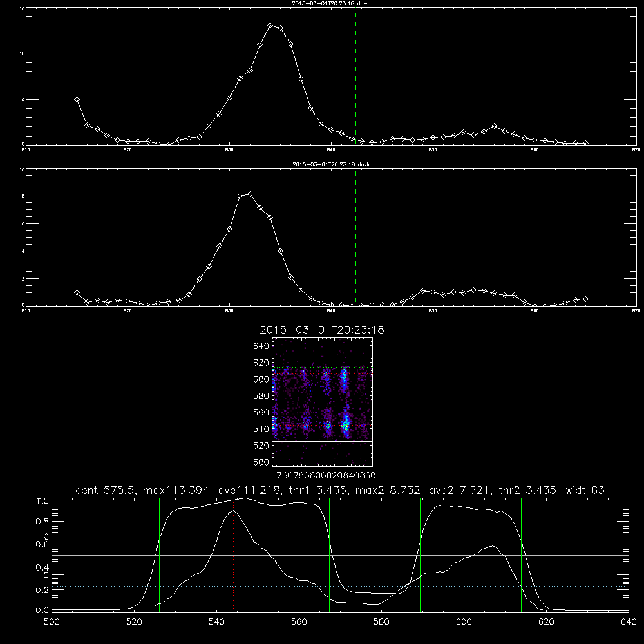
Task: Click the 'cent 575.5' statistic text
Action: 106,490
